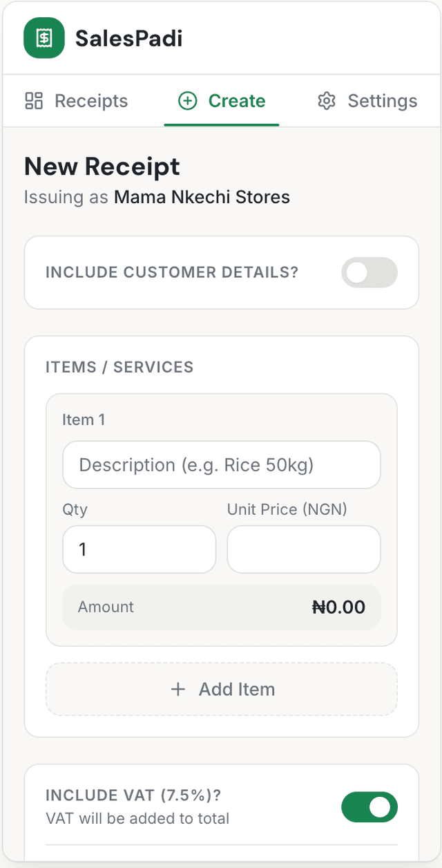This screenshot has height=868, width=442.
Task: Enable the Include Customer Details toggle
Action: [369, 272]
